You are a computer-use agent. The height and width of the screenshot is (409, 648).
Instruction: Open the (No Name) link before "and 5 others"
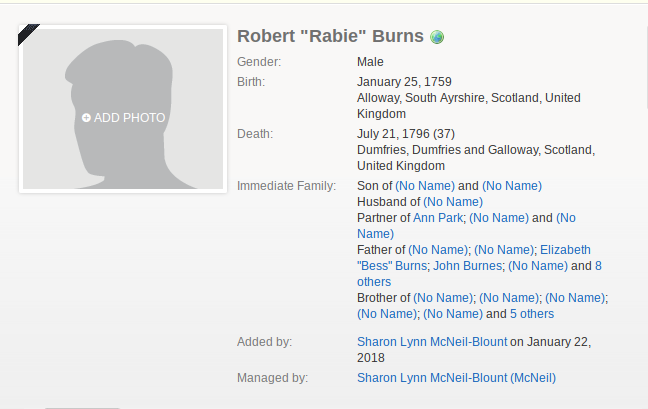pos(453,314)
